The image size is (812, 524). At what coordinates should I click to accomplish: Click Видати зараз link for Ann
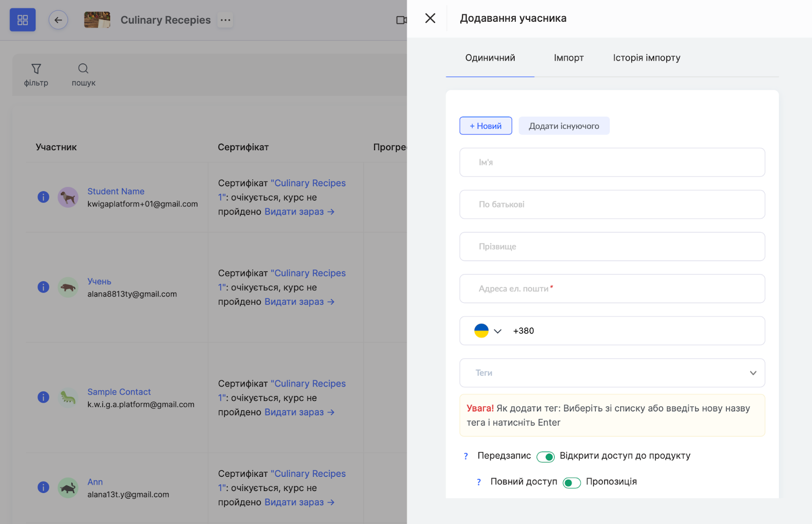coord(299,502)
